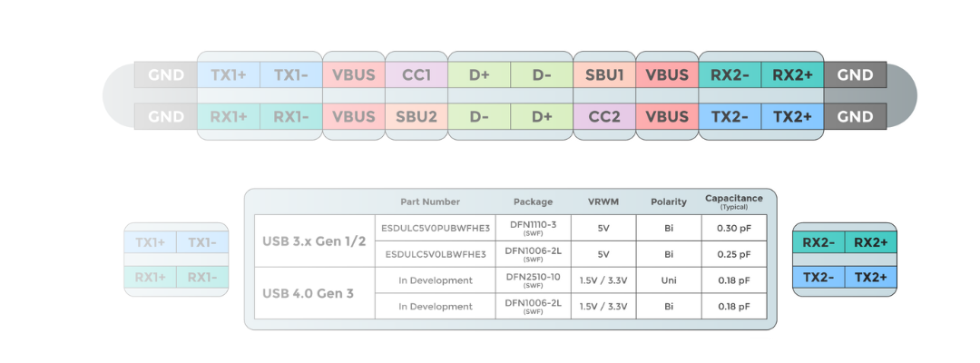Click RX1+ in the lower-left pin legend
This screenshot has width=980, height=363.
click(x=150, y=277)
